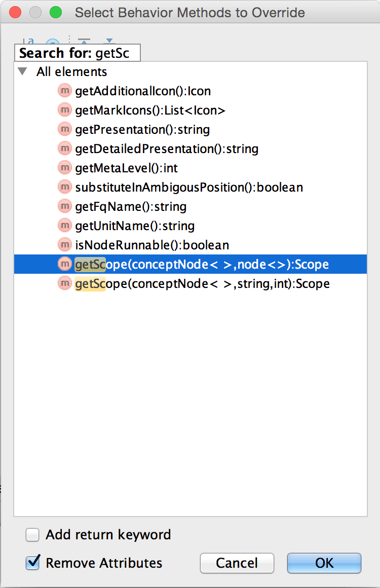The height and width of the screenshot is (588, 380).
Task: Click the green zoom window button
Action: [x=56, y=12]
